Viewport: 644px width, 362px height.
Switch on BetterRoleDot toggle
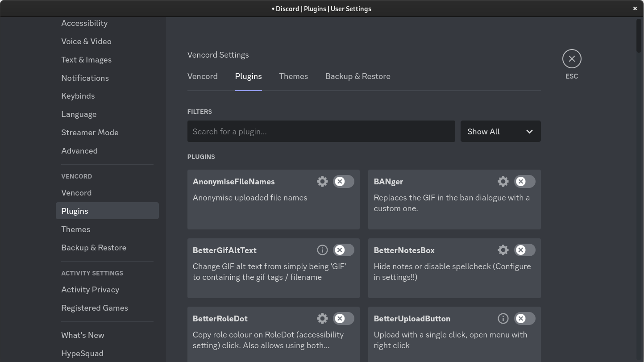(x=344, y=318)
